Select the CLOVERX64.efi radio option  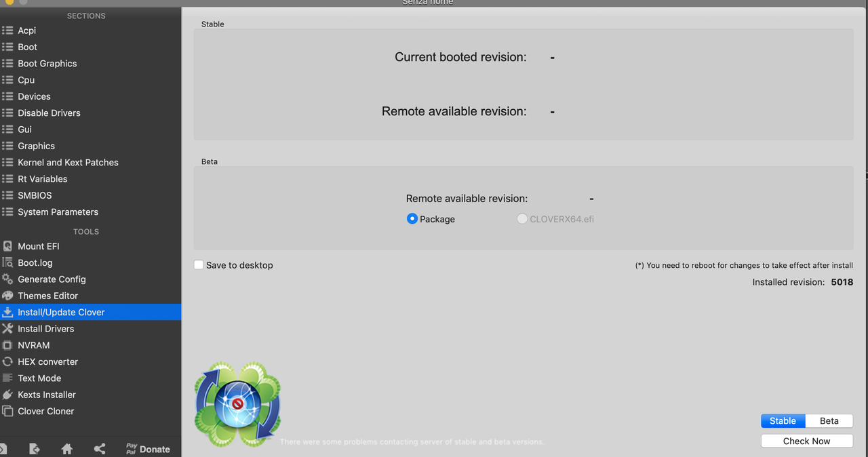coord(522,219)
